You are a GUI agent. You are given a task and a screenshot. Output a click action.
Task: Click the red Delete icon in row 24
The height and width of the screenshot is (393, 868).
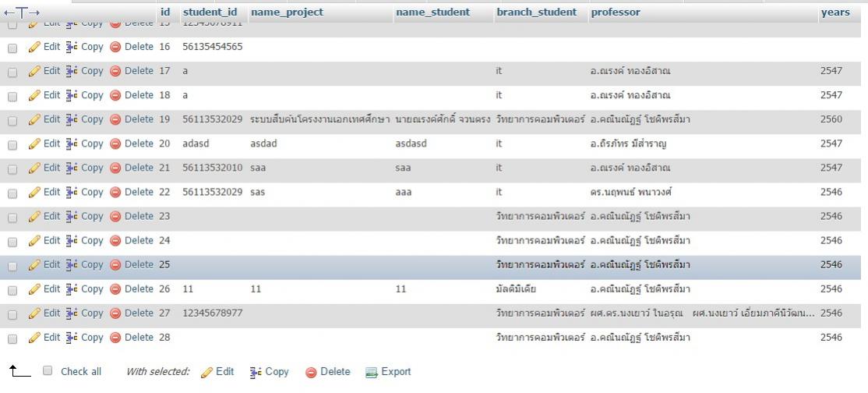[115, 241]
